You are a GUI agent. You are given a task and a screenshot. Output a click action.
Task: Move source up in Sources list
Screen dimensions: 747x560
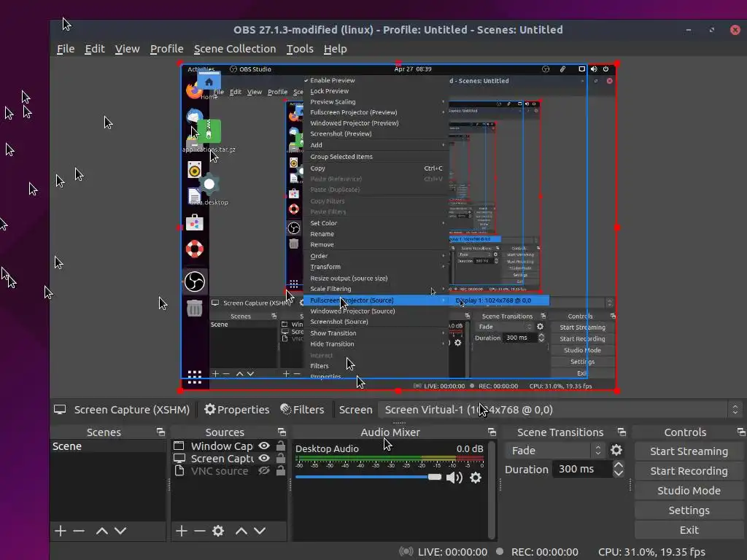(241, 531)
